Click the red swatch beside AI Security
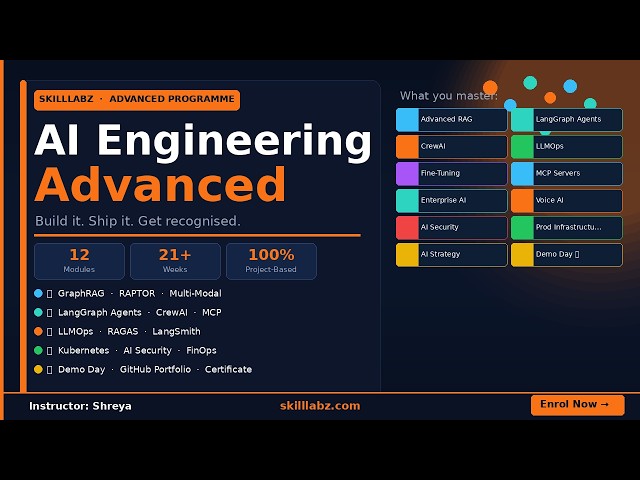Image resolution: width=640 pixels, height=480 pixels. [x=407, y=227]
